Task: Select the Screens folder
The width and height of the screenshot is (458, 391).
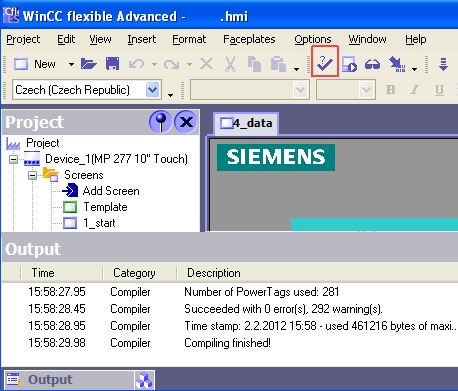Action: (x=84, y=175)
